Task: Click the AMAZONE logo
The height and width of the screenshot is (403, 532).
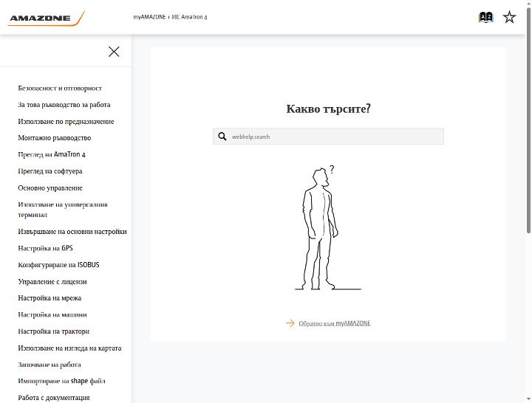Action: (46, 18)
